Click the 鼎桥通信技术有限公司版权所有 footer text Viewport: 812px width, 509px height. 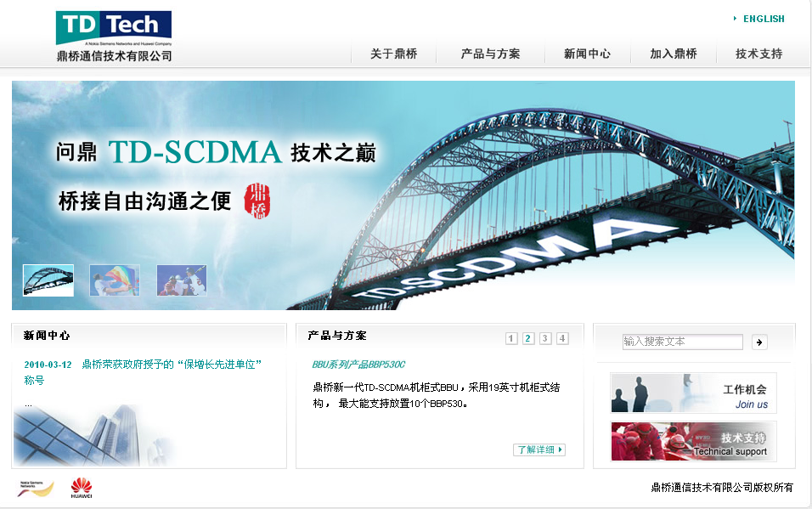pyautogui.click(x=722, y=488)
